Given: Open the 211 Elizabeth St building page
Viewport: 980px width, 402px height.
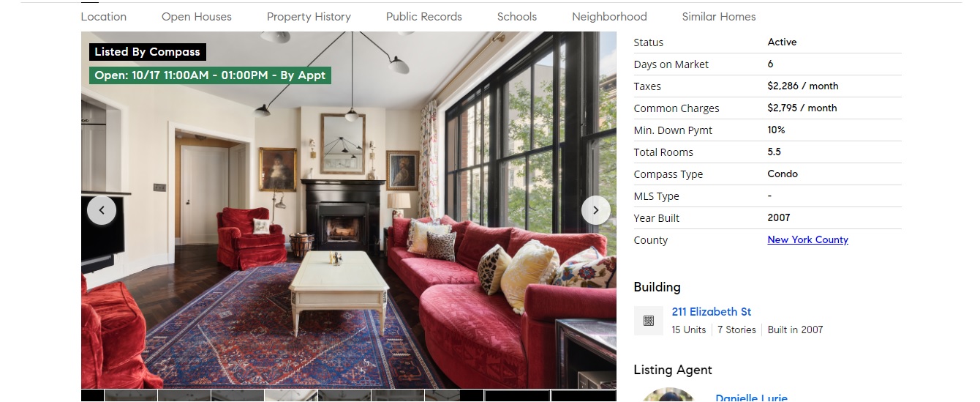Looking at the screenshot, I should 712,311.
